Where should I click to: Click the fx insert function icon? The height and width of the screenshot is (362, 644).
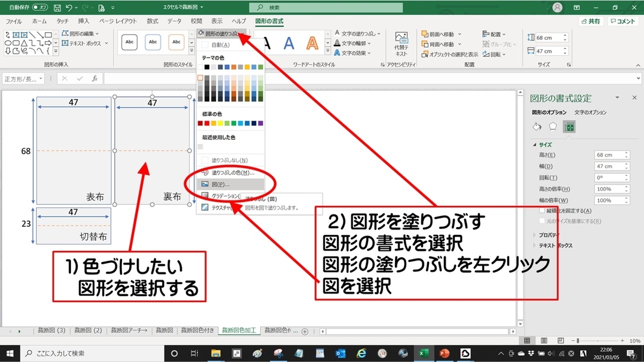[x=94, y=78]
